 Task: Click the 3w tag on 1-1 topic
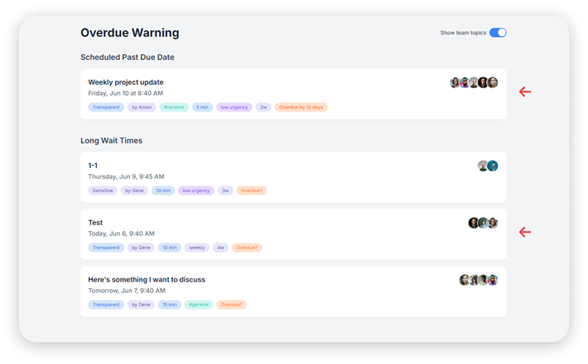pyautogui.click(x=225, y=191)
